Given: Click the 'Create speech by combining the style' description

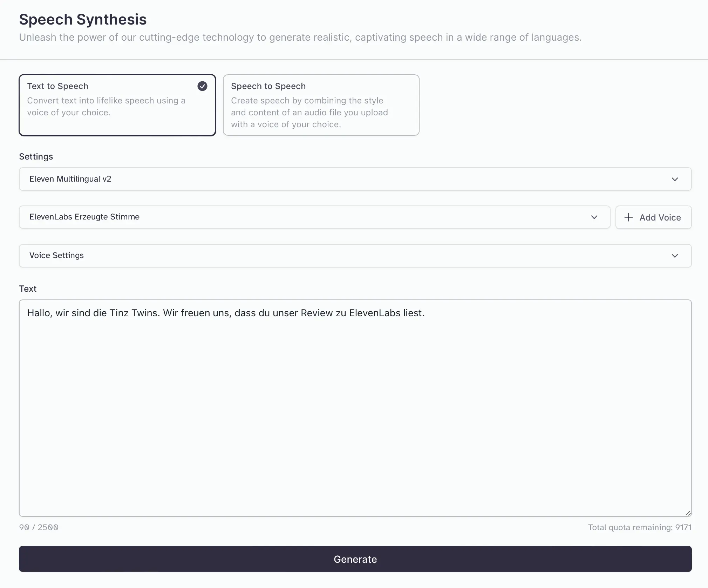Looking at the screenshot, I should pos(309,113).
